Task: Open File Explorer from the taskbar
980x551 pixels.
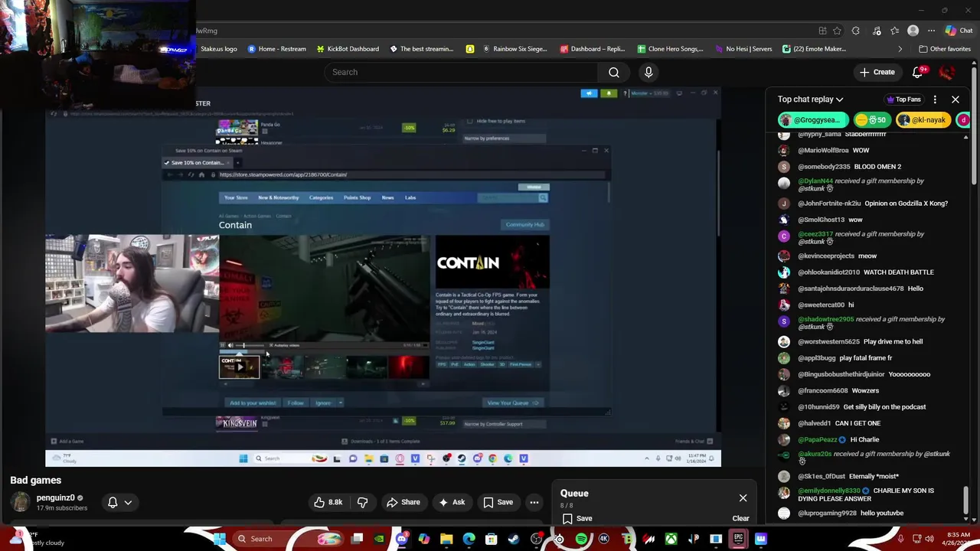Action: 446,539
